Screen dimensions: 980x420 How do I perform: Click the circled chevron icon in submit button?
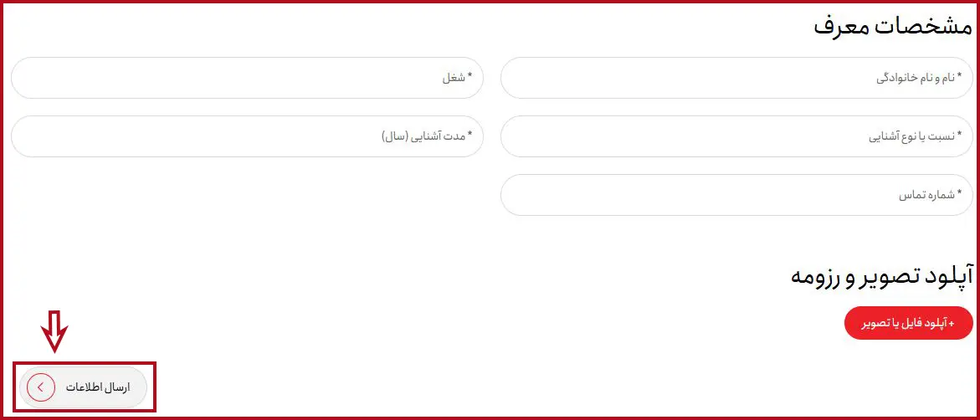41,387
